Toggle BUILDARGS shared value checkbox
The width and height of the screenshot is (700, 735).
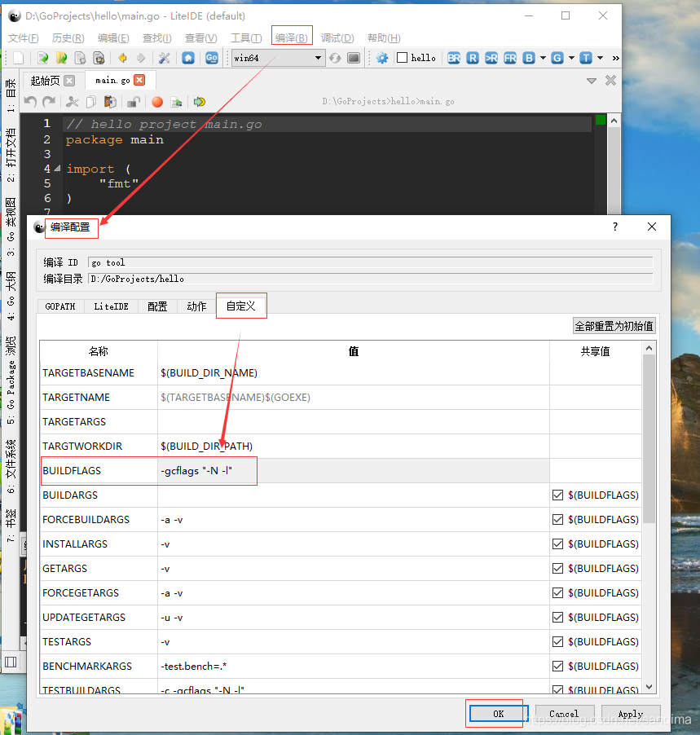(557, 495)
